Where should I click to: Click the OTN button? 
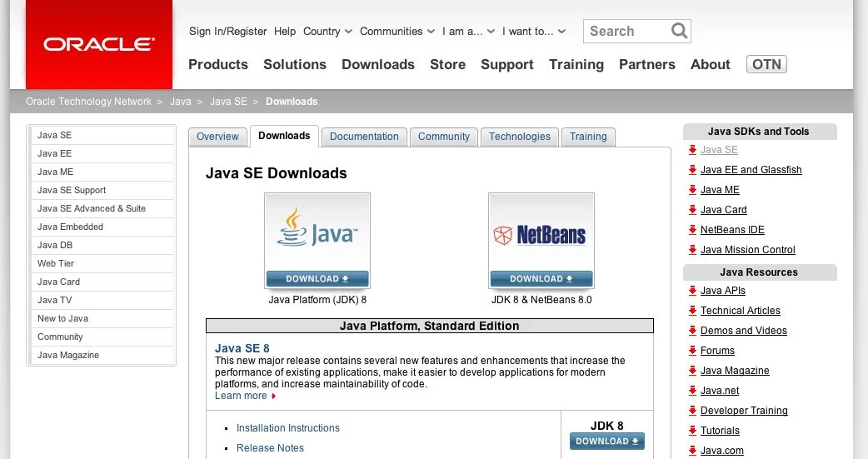coord(766,64)
